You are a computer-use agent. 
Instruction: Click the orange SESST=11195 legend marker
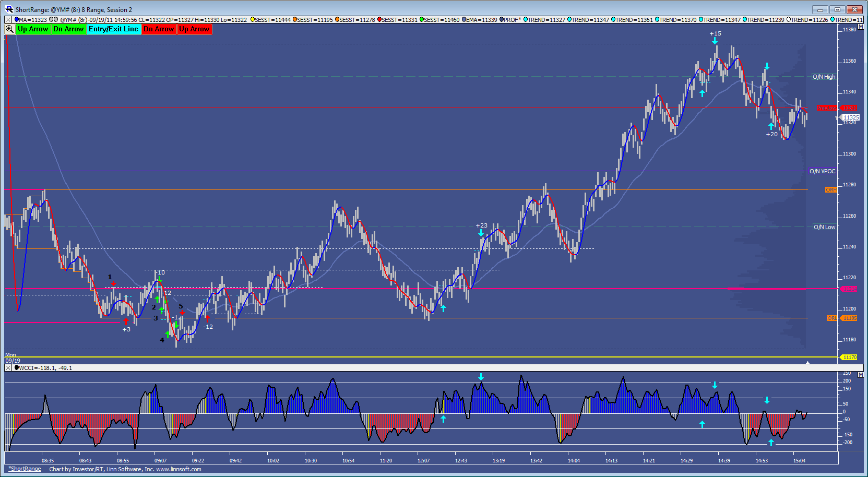pos(295,20)
